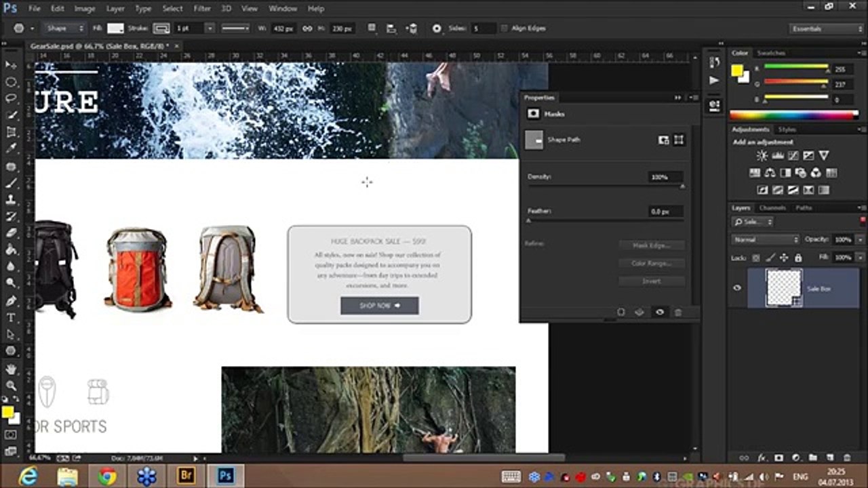This screenshot has height=488, width=868.
Task: Open the tool preset picker arrow
Action: coord(33,28)
